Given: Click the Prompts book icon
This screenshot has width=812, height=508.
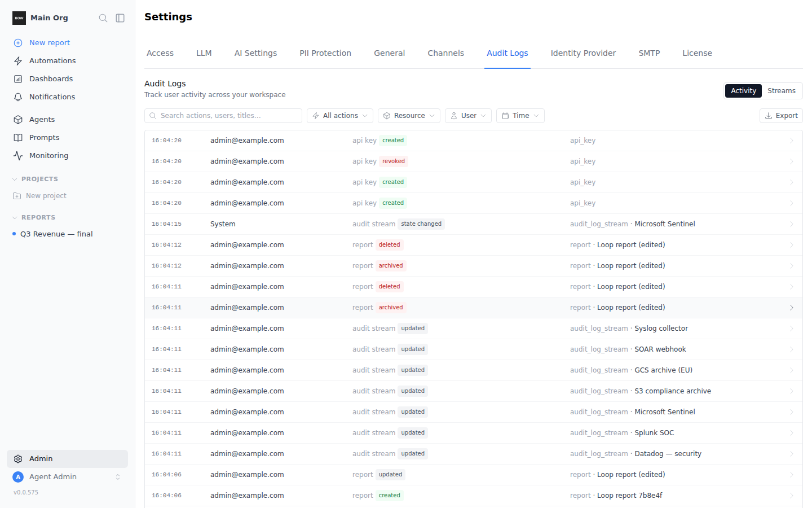Looking at the screenshot, I should (x=18, y=138).
